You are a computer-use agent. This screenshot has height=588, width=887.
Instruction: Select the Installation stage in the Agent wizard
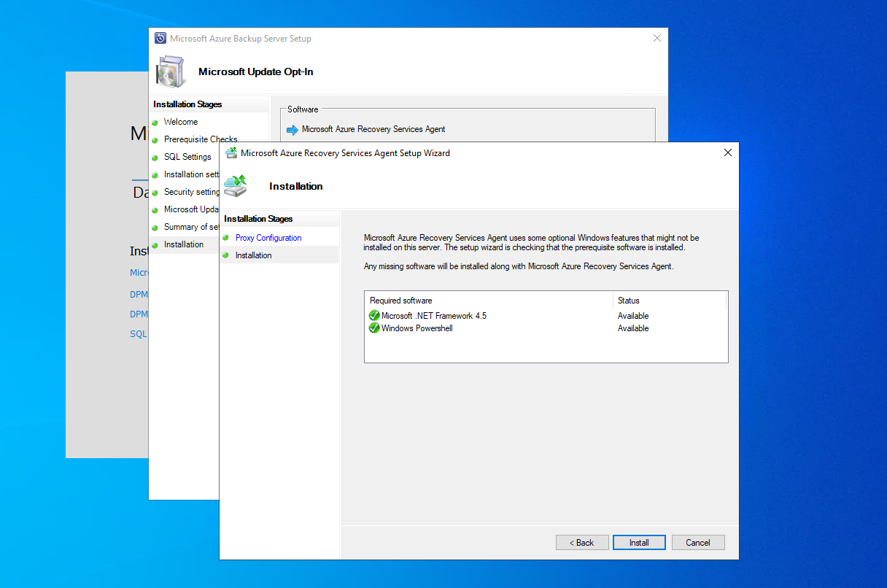254,255
